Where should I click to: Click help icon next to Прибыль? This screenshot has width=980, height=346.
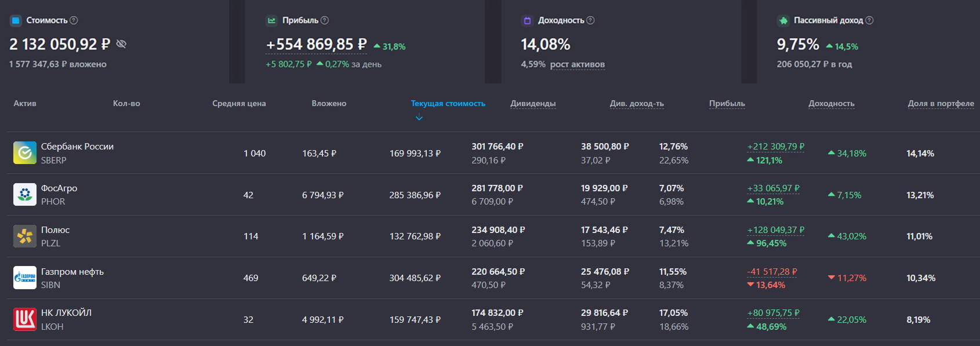[x=325, y=20]
